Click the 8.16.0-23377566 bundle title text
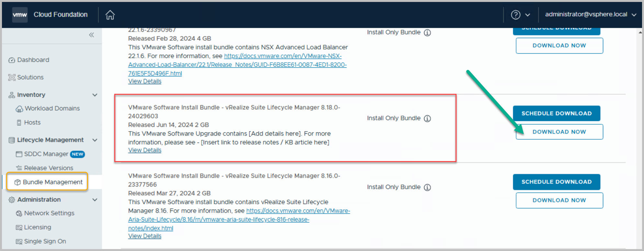Screen dimensions: 644x251 point(234,180)
